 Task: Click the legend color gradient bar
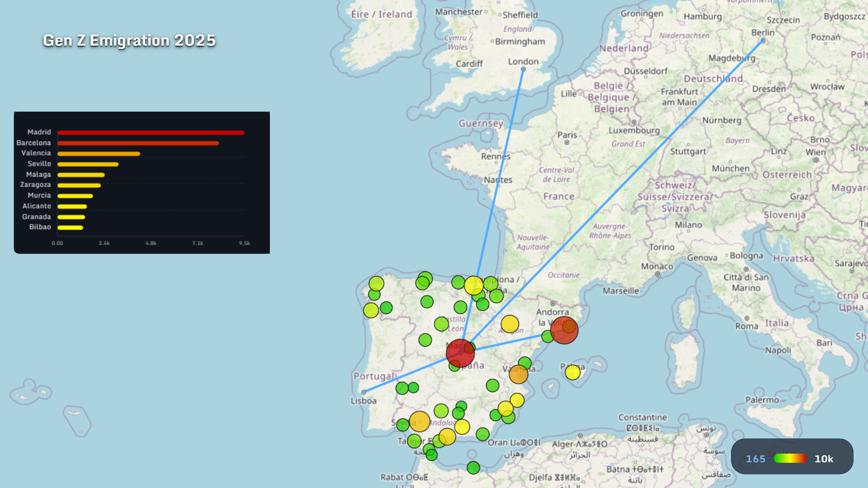coord(789,459)
